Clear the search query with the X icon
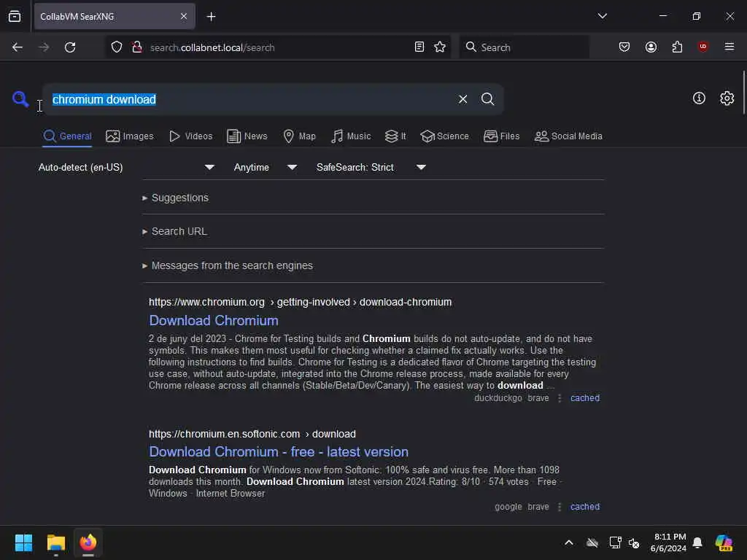 (x=462, y=99)
